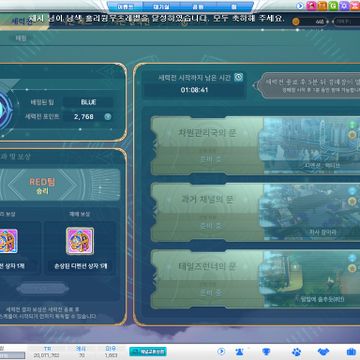Click the info icon beside 2,768 points
This screenshot has height=360, width=360.
pos(107,117)
